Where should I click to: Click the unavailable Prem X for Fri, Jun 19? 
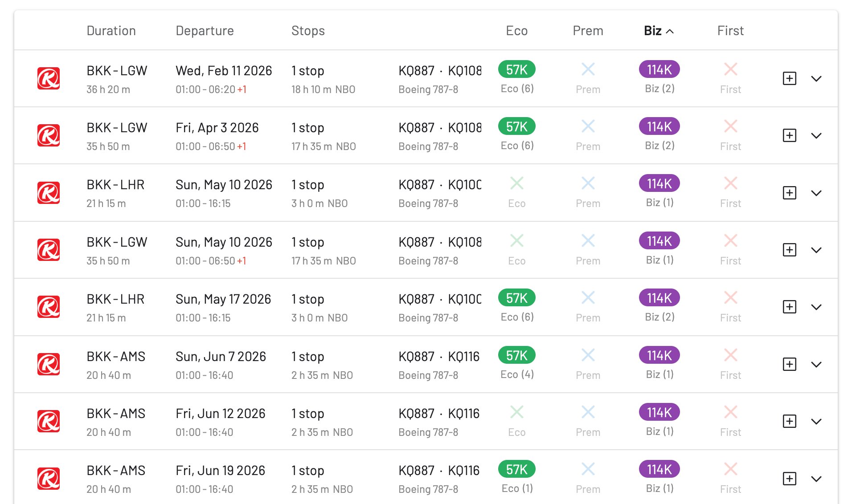pyautogui.click(x=588, y=469)
